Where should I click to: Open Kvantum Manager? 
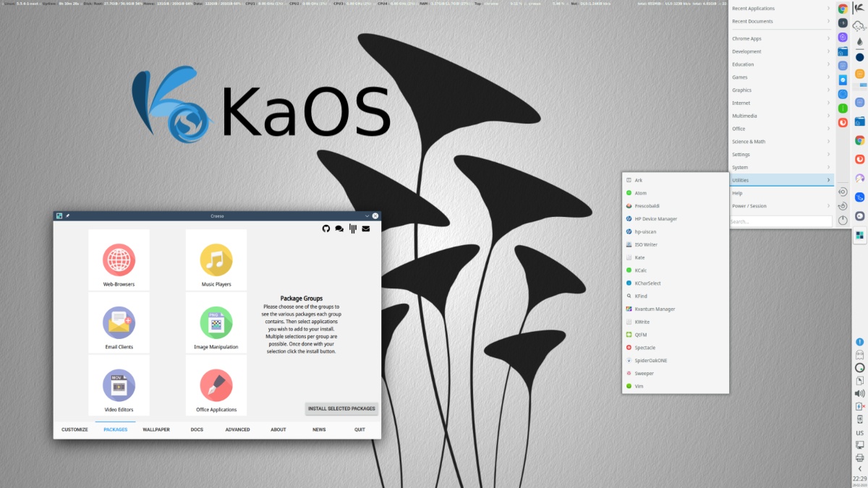(675, 309)
